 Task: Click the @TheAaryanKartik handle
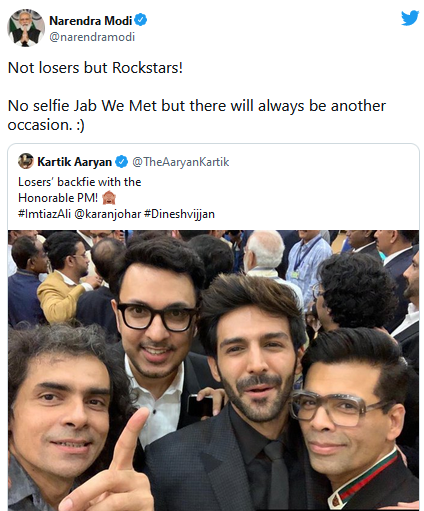181,162
